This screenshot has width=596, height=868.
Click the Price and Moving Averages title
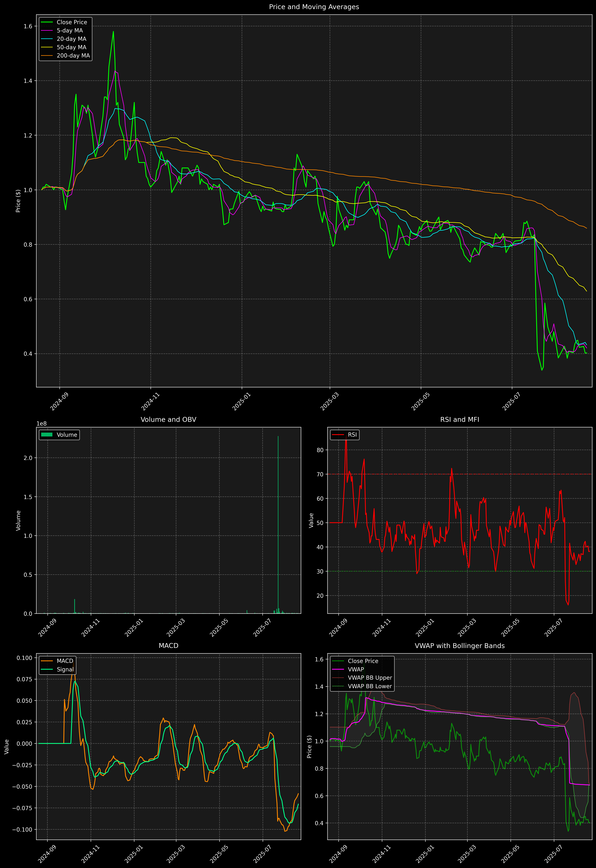pyautogui.click(x=314, y=7)
